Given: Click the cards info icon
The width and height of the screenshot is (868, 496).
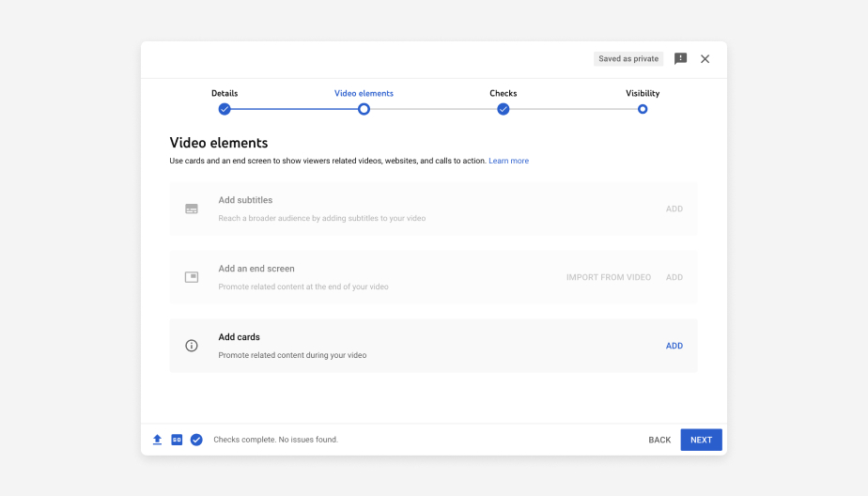Looking at the screenshot, I should 192,346.
